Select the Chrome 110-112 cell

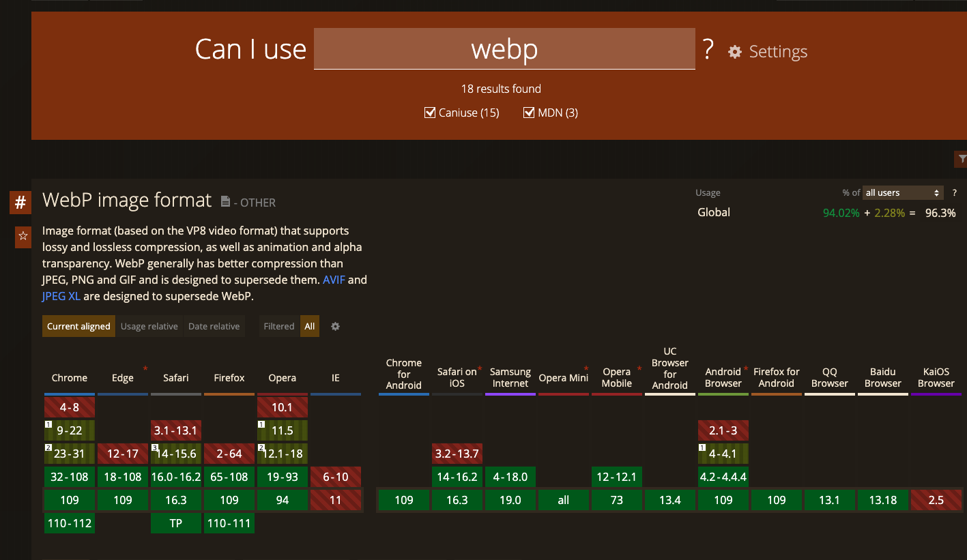click(x=70, y=523)
